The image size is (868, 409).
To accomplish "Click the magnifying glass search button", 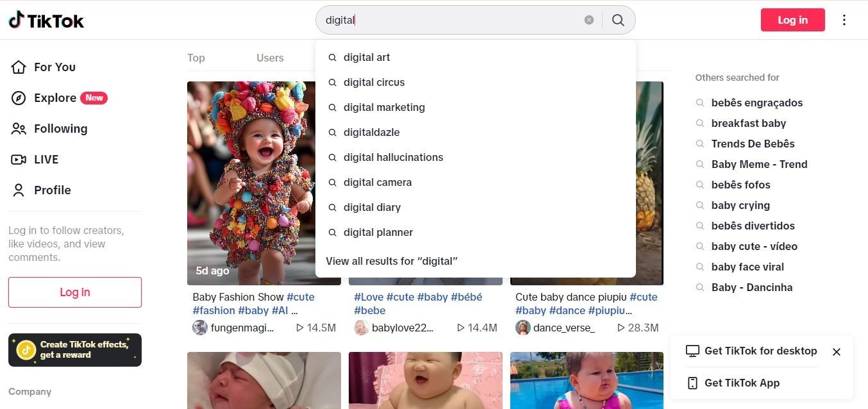I will [618, 20].
